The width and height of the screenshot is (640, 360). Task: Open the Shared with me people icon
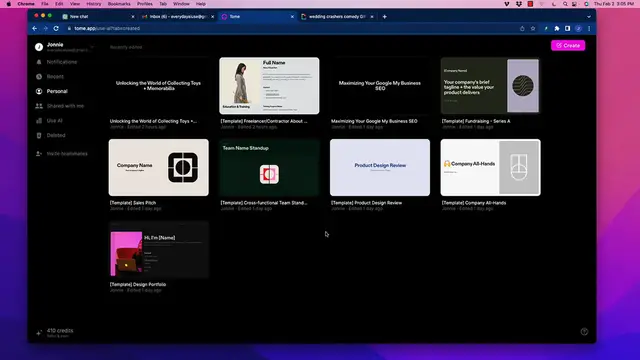[39, 106]
